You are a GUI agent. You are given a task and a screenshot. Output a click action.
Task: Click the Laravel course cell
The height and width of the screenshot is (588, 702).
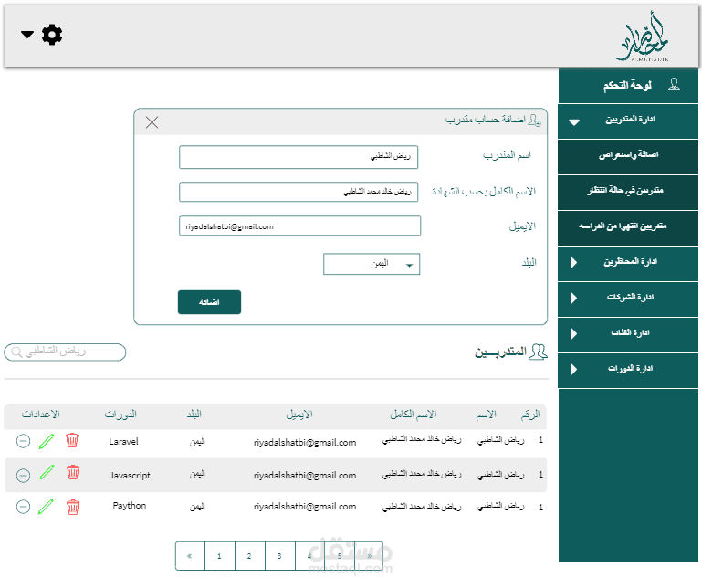[123, 442]
